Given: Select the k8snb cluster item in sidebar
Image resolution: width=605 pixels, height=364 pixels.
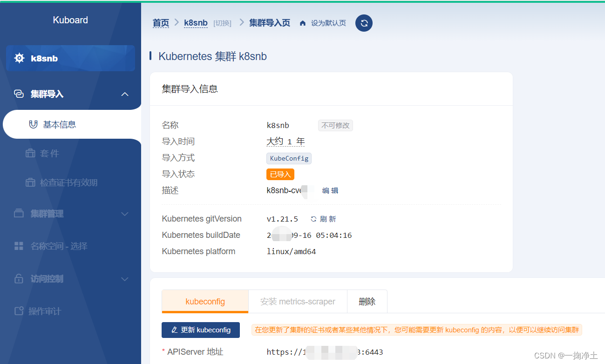Looking at the screenshot, I should point(71,58).
